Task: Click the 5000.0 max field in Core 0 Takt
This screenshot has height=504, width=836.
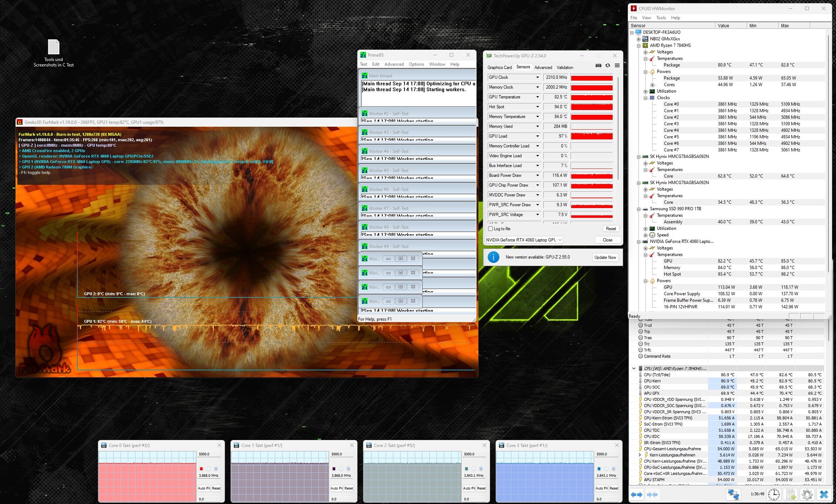Action: (209, 454)
